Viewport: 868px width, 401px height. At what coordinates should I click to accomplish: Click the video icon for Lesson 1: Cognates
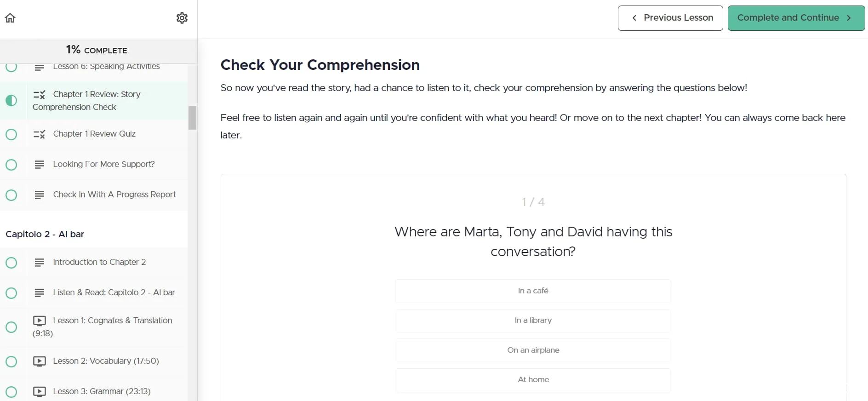(40, 321)
